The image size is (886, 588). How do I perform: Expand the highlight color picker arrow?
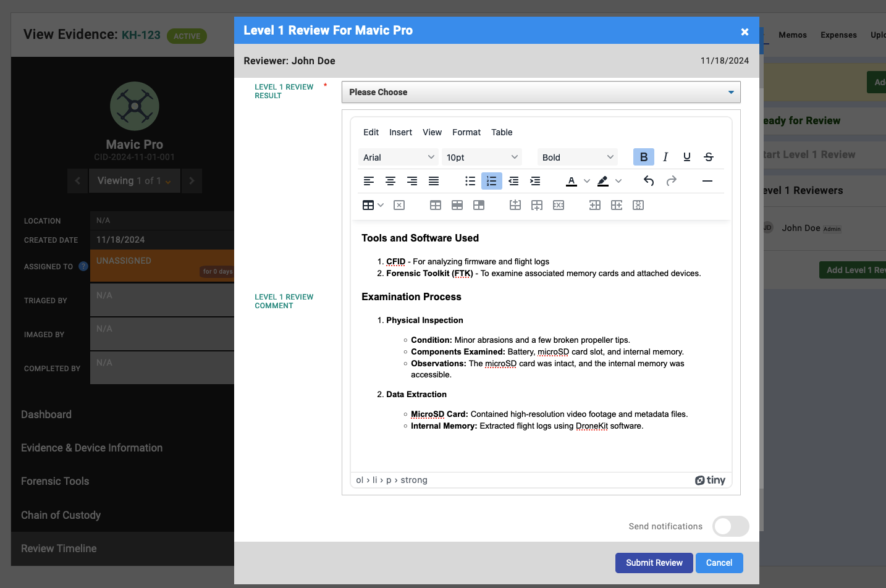618,181
